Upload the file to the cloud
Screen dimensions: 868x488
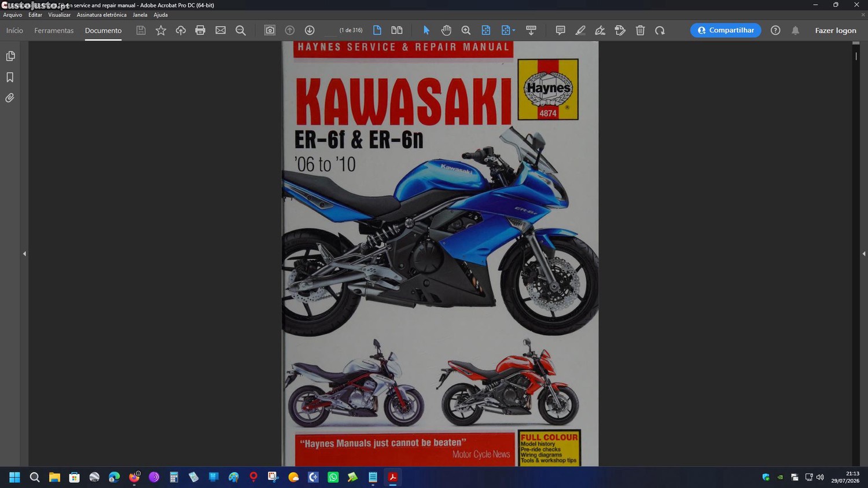click(181, 30)
